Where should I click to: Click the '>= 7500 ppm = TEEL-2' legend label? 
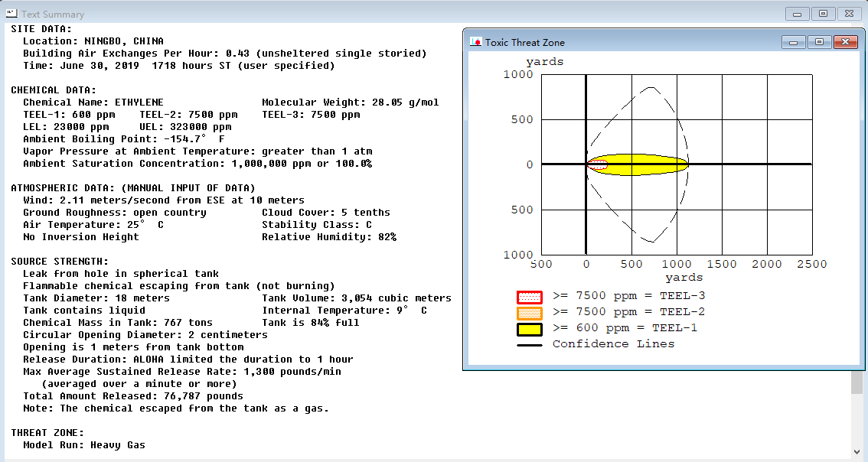click(x=629, y=311)
